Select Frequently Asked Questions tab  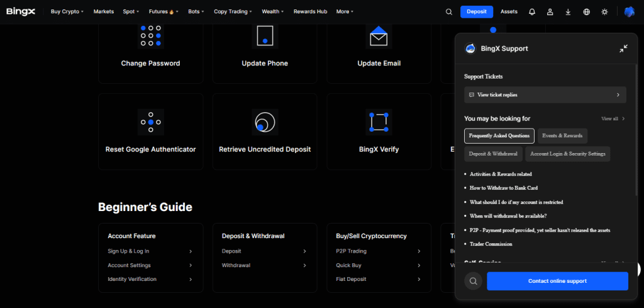tap(499, 135)
